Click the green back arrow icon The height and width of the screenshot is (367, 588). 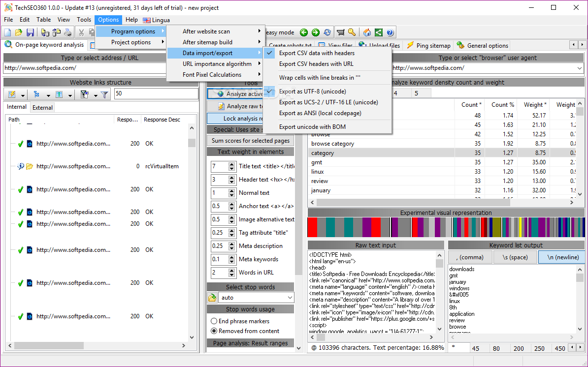304,32
